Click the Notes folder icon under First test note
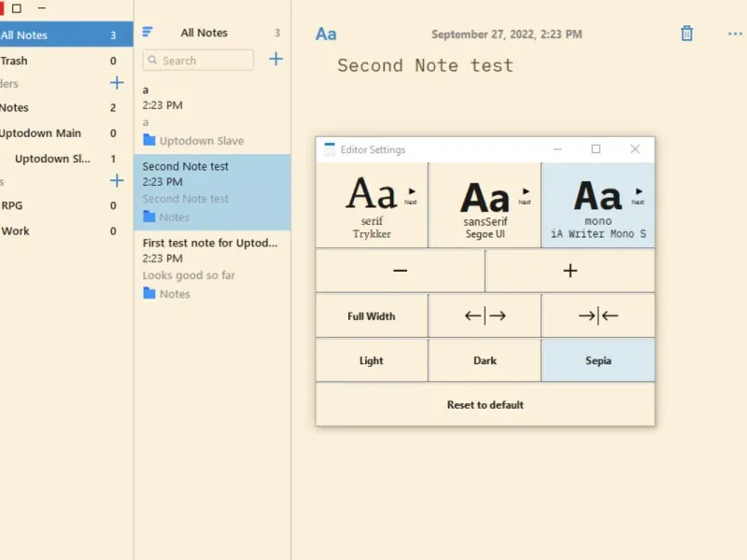 click(149, 293)
